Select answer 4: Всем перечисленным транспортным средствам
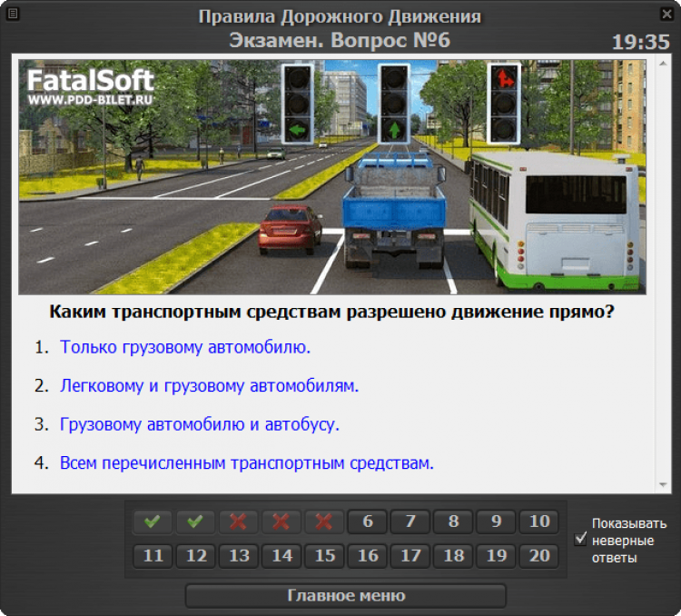Viewport: 681px width, 616px height. pyautogui.click(x=247, y=463)
